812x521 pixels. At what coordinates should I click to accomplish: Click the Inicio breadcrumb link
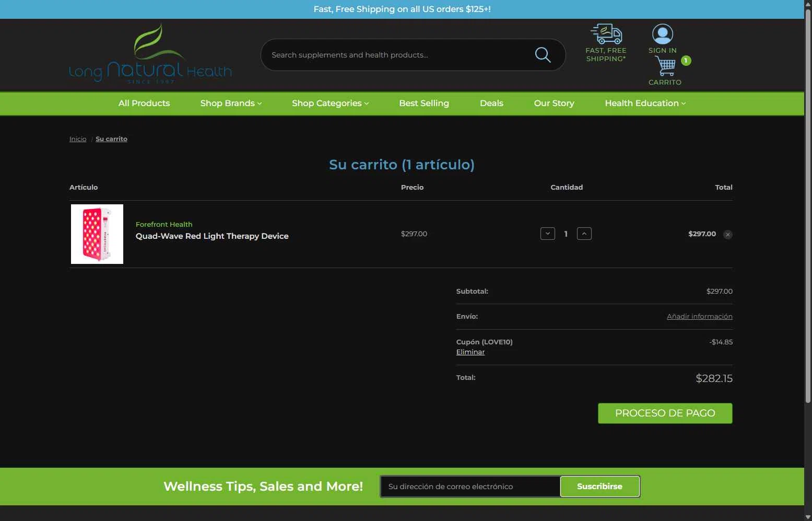(78, 139)
